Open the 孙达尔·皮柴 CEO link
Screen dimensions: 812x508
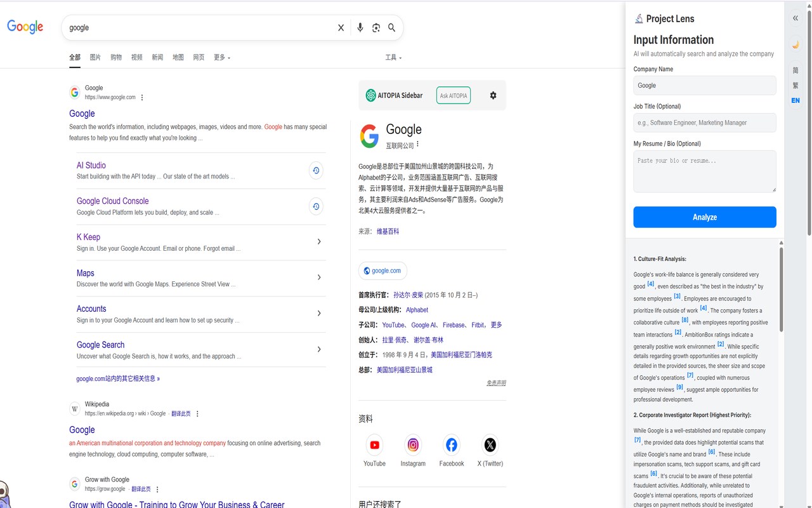coord(408,295)
